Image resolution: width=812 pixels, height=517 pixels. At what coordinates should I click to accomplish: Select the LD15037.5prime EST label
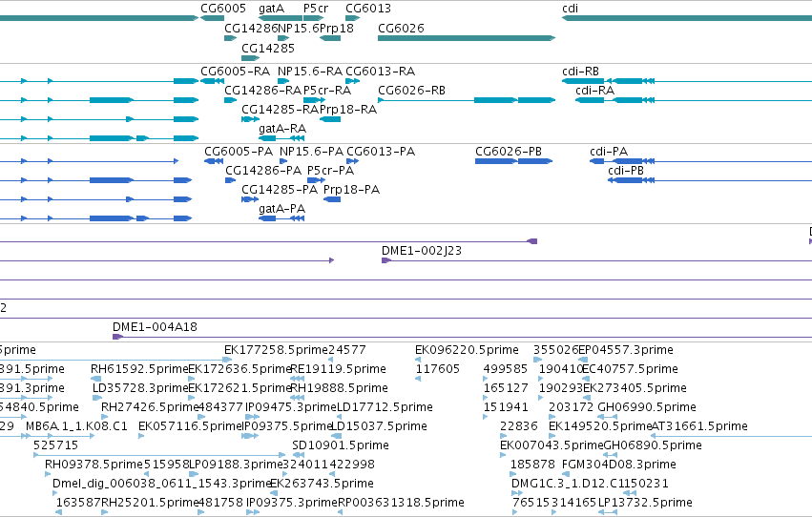379,426
